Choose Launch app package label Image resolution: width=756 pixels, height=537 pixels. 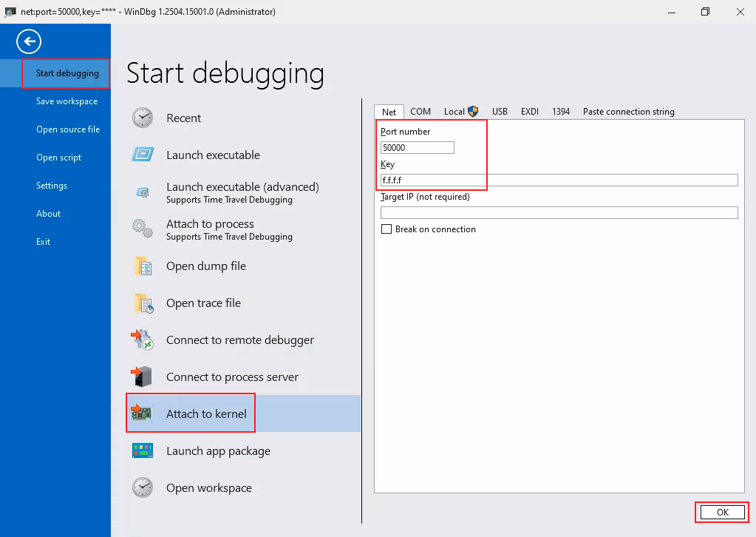tap(219, 451)
